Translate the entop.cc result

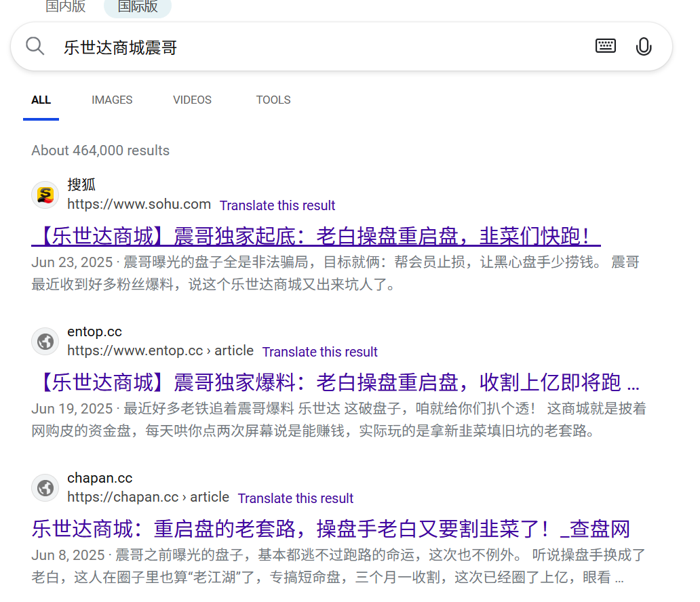(319, 352)
